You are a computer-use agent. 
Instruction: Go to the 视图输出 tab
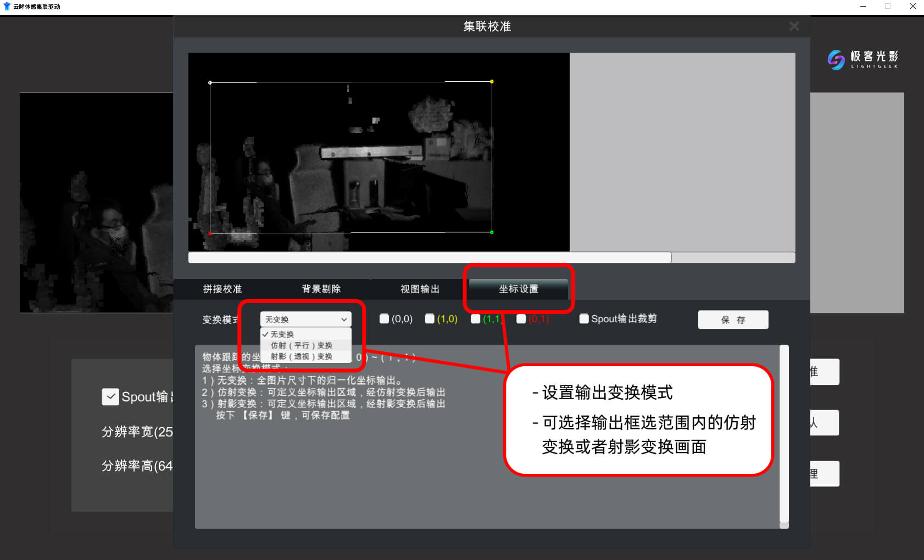tap(420, 289)
